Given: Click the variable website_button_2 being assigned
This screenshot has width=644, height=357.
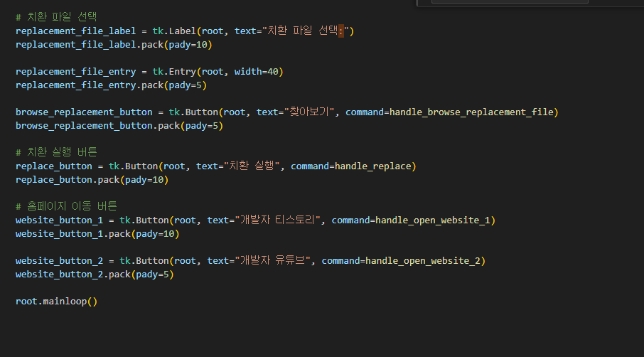Looking at the screenshot, I should tap(59, 261).
